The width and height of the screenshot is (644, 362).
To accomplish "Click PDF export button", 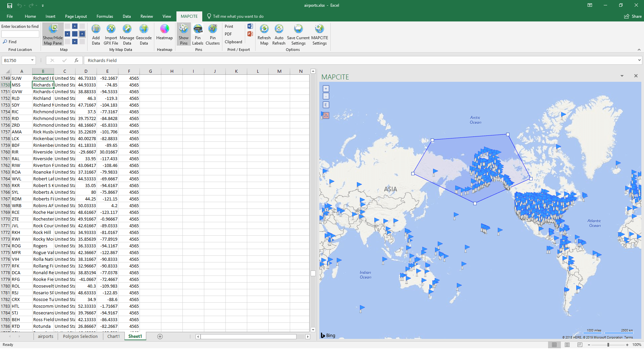I will 228,34.
